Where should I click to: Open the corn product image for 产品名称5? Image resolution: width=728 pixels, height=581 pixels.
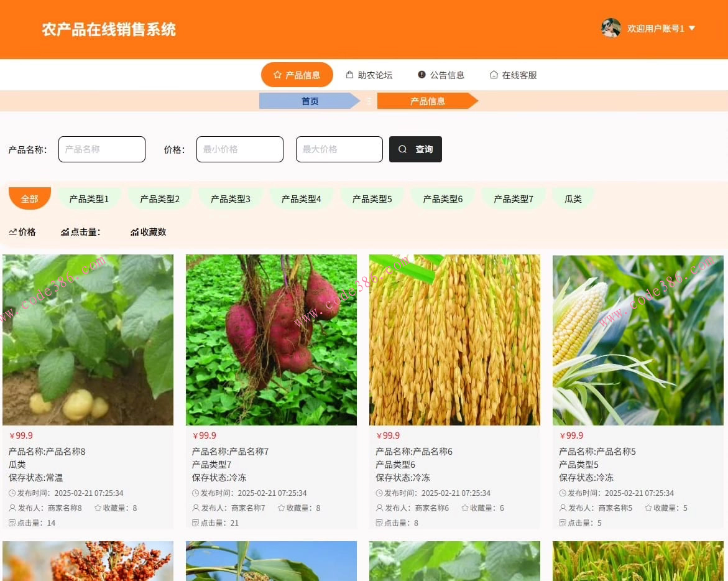(638, 339)
